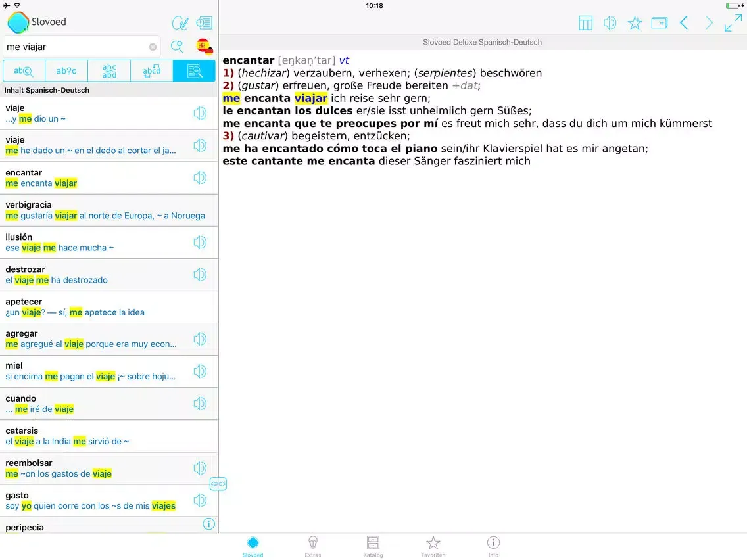Tap the 'Slovoed Deluxe Spanisch-Deutsch' title bar
This screenshot has width=747, height=560.
click(x=482, y=42)
